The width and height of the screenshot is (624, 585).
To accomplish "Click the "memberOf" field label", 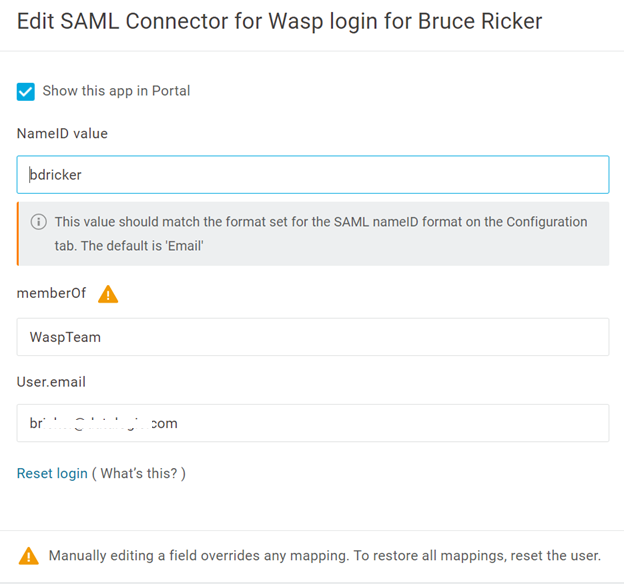I will click(x=51, y=294).
